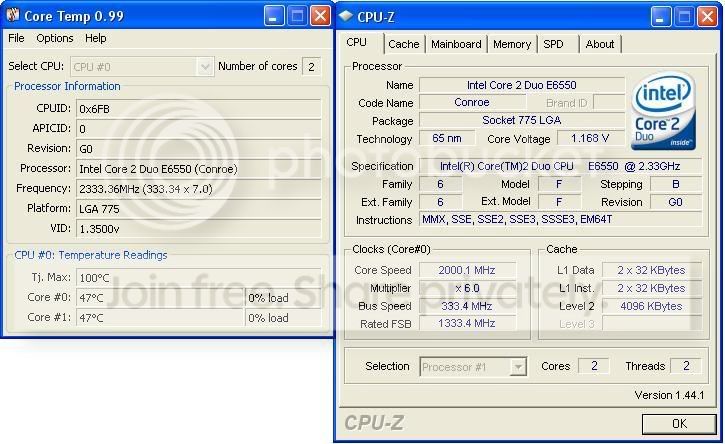Click the Version 1.44.1 text
Viewport: 725px width, 444px height.
pos(669,395)
